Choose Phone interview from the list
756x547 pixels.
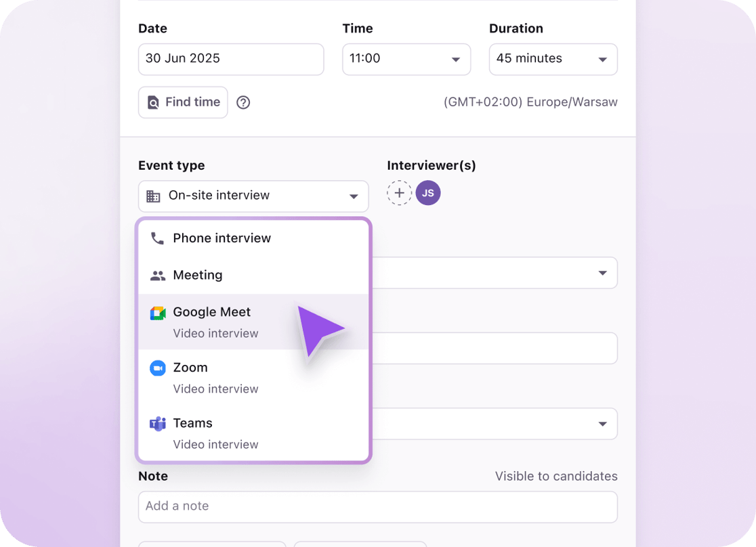coord(222,238)
